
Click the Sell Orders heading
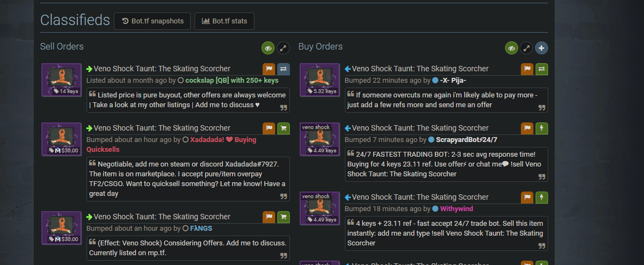click(62, 47)
